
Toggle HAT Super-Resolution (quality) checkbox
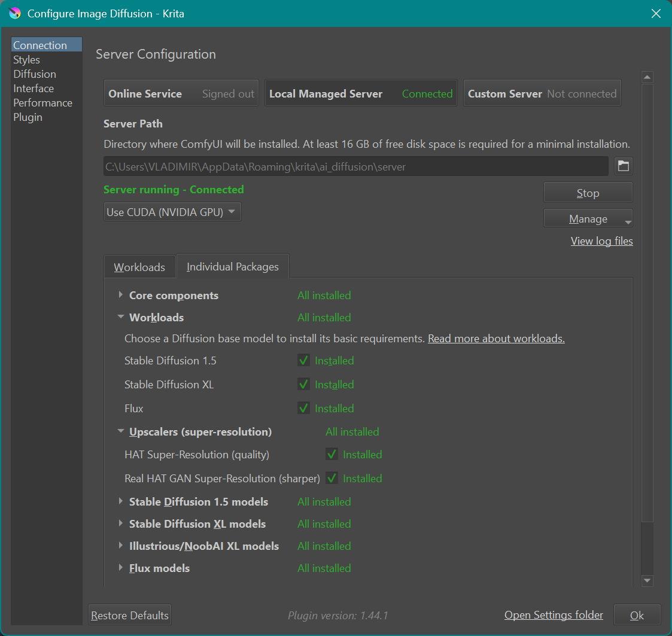pos(332,455)
